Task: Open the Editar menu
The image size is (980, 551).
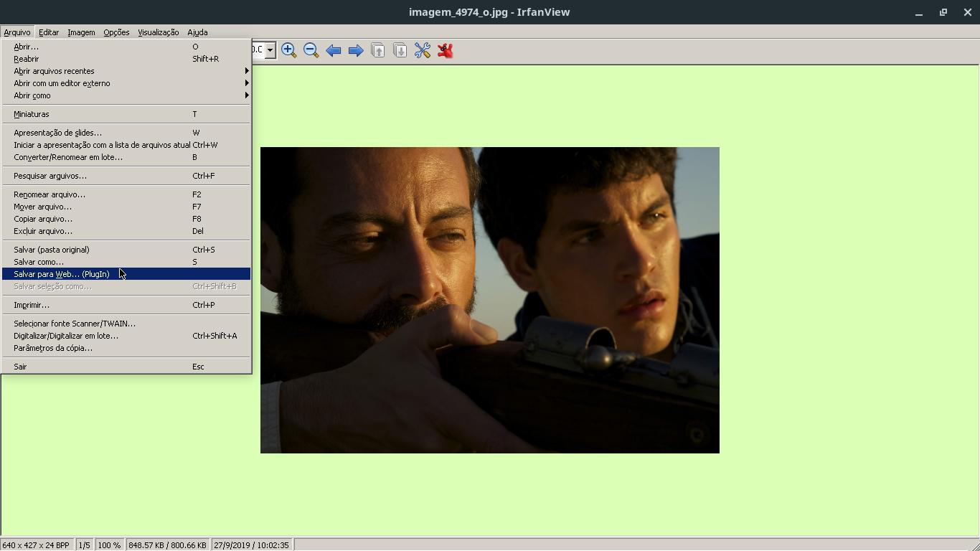Action: (x=49, y=32)
